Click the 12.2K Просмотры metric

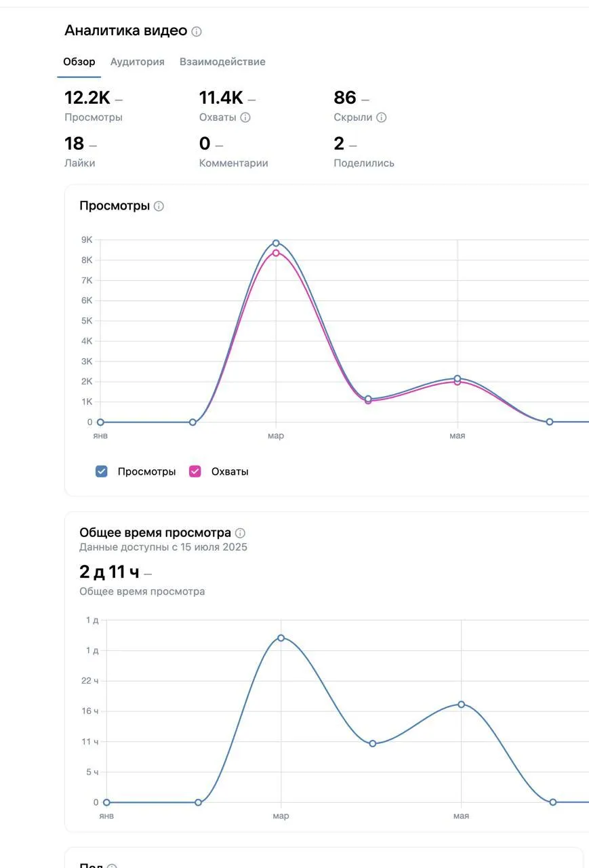coord(94,106)
